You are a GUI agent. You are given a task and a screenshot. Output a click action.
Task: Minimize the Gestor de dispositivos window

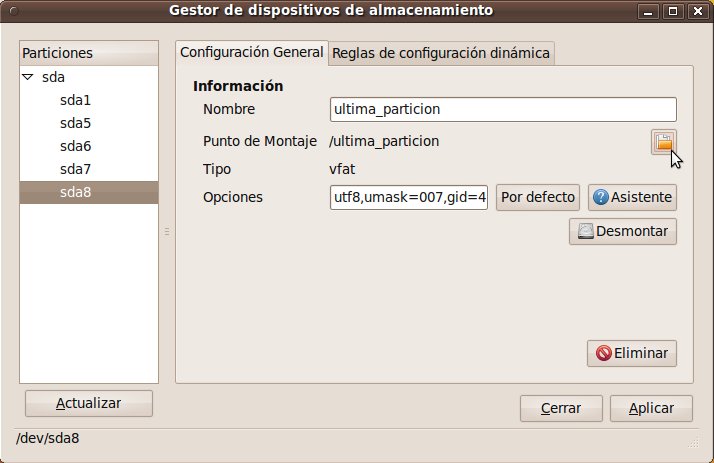[648, 11]
